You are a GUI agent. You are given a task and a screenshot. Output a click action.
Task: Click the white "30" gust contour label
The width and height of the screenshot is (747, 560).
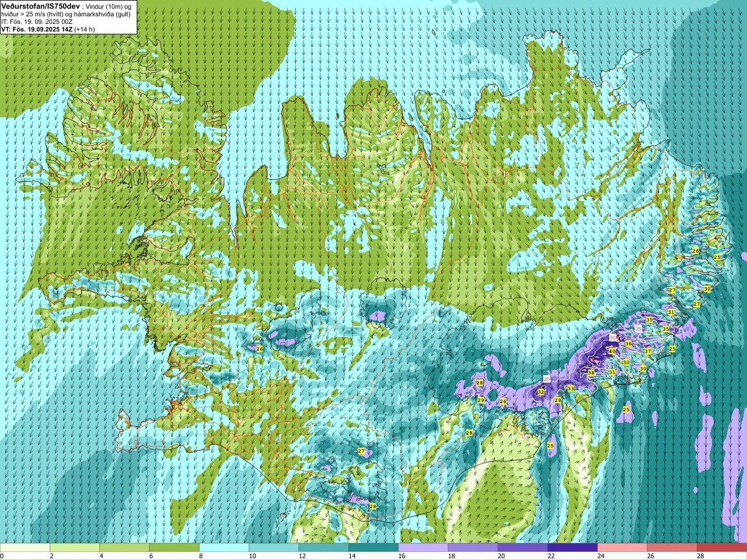pyautogui.click(x=612, y=338)
